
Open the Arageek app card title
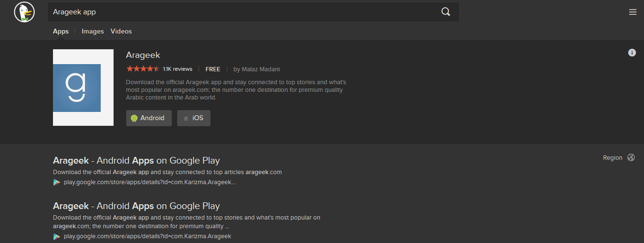143,55
